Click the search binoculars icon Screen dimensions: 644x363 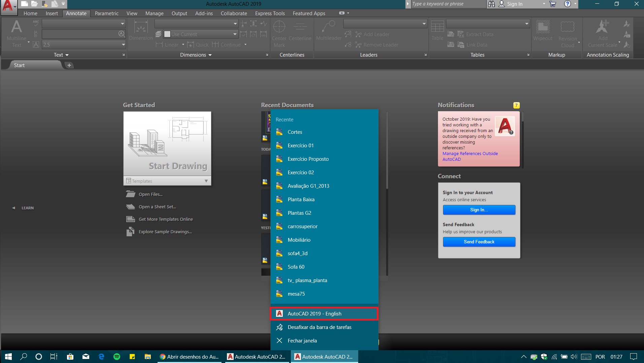point(492,4)
